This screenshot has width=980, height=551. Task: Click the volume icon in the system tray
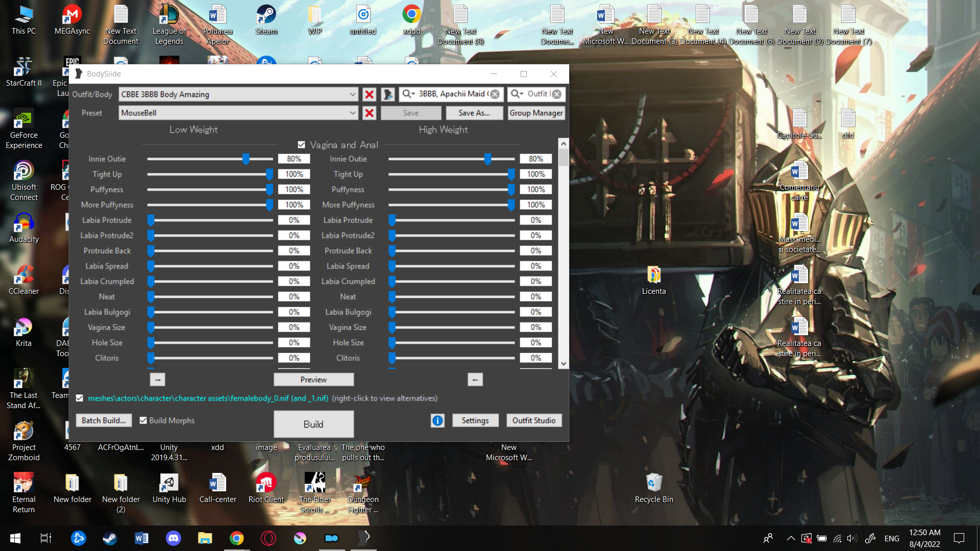click(851, 538)
